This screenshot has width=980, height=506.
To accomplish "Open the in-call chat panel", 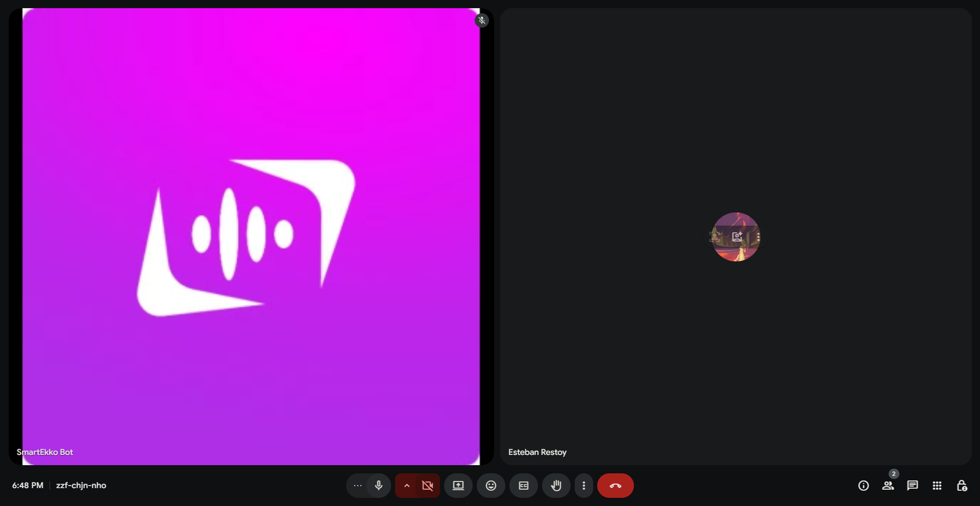I will [x=912, y=486].
